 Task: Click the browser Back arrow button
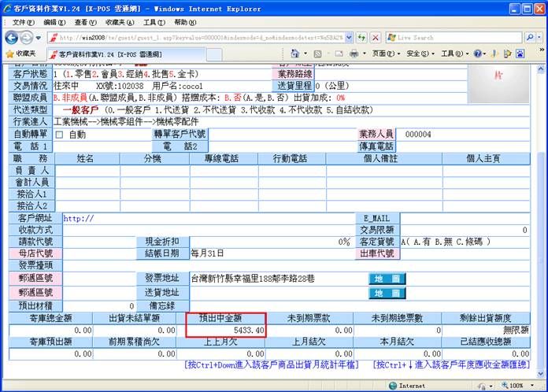coord(13,37)
